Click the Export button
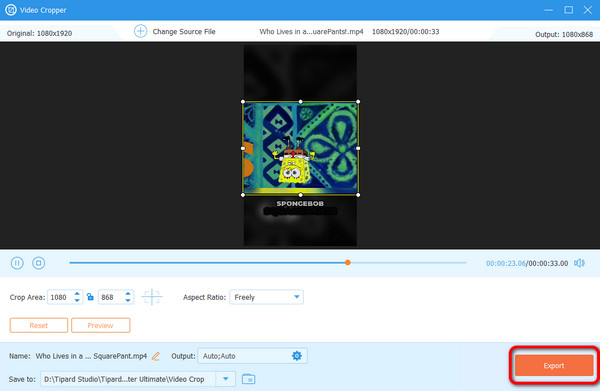Viewport: 600px width, 391px height. 554,365
